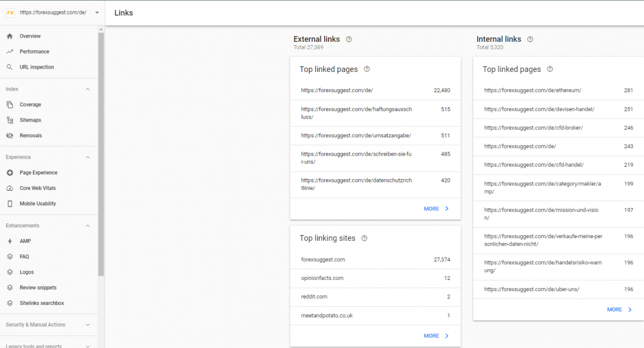Expand the Security & Manual Actions section
The height and width of the screenshot is (348, 644).
[88, 324]
